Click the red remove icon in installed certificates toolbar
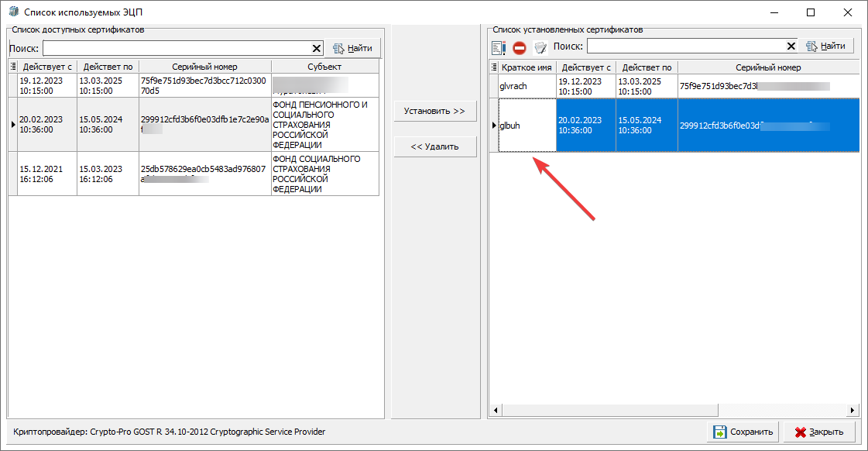The image size is (868, 451). pyautogui.click(x=520, y=48)
